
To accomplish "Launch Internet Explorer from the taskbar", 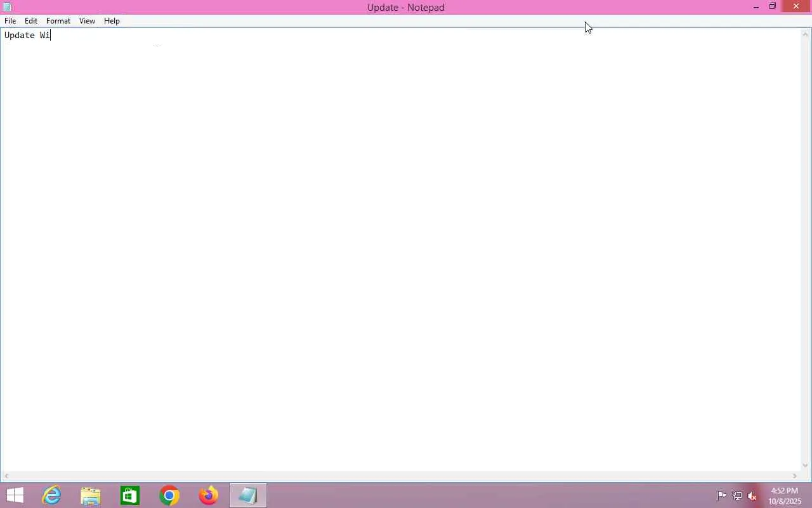I will coord(51,495).
